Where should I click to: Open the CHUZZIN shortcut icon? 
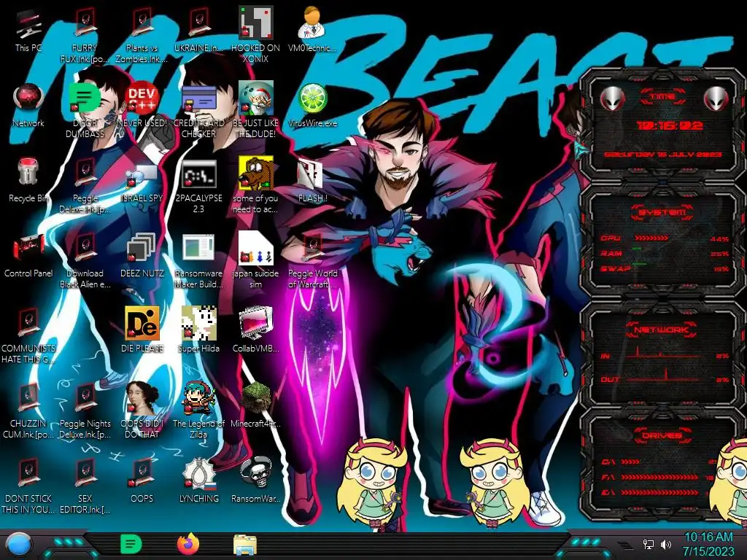coord(28,398)
